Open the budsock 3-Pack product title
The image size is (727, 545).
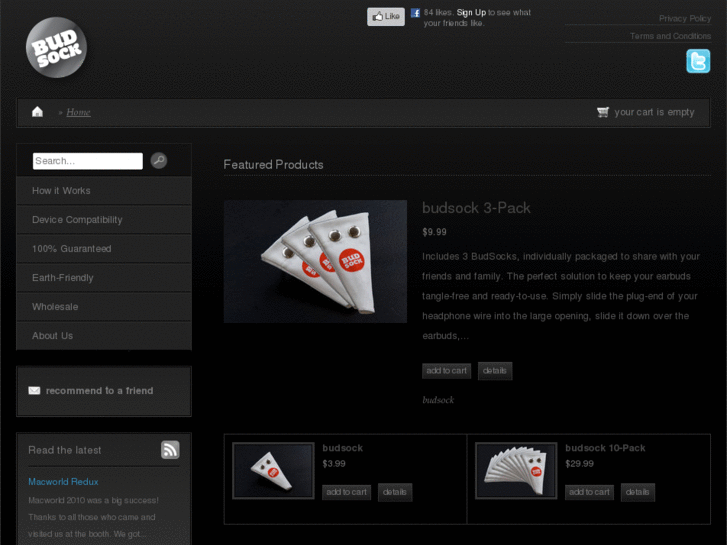tap(476, 208)
